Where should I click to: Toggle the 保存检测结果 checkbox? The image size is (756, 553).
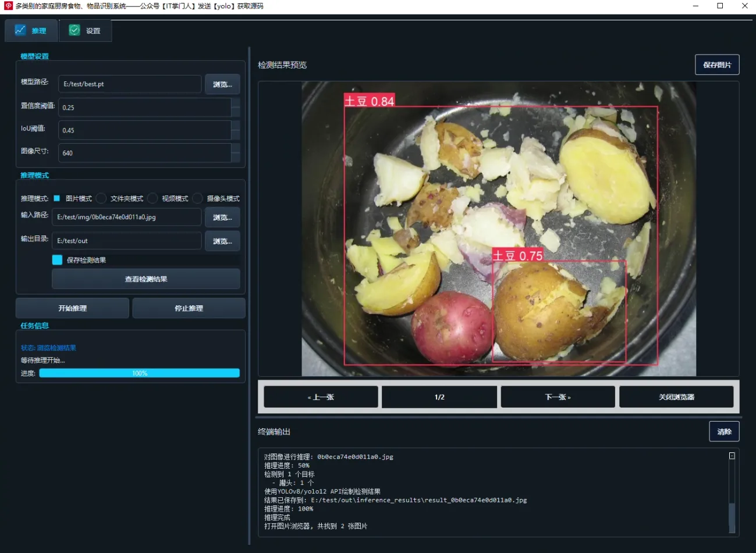tap(57, 260)
